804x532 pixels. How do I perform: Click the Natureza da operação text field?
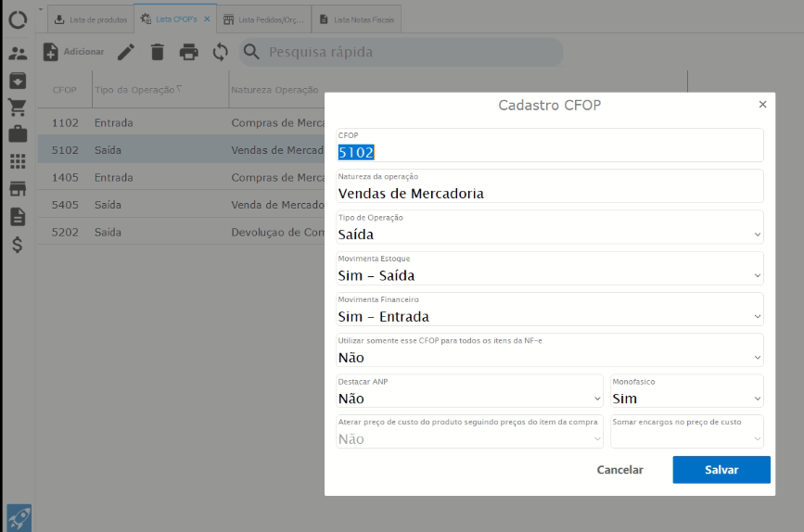pyautogui.click(x=550, y=193)
